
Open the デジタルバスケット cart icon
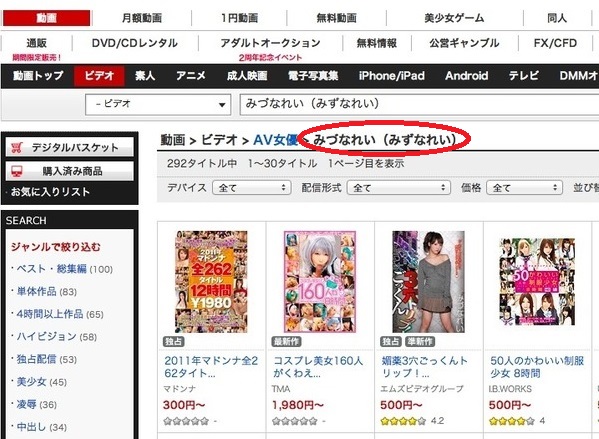click(x=16, y=147)
